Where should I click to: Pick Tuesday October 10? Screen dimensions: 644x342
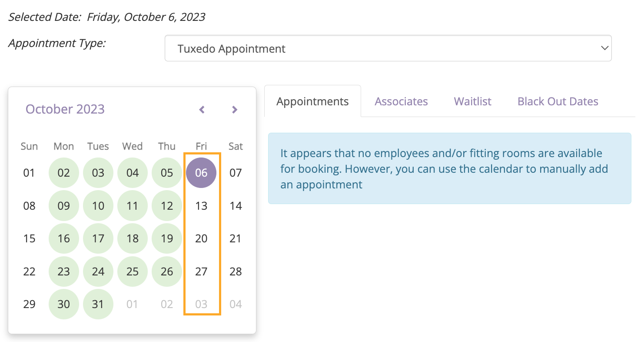point(98,206)
